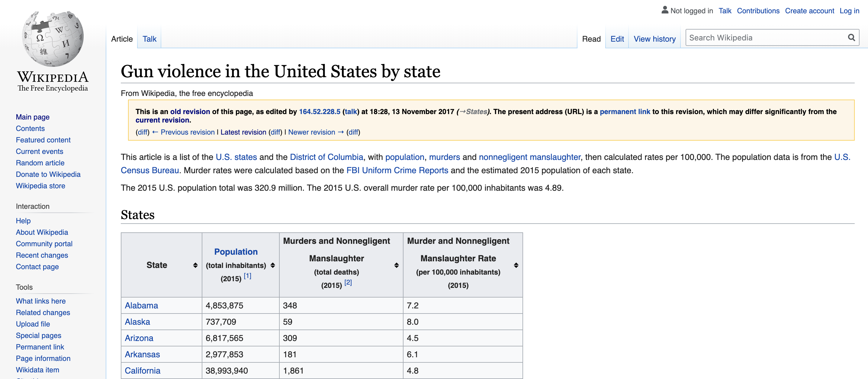Open the Newer revision link
This screenshot has width=868, height=379.
[x=312, y=132]
